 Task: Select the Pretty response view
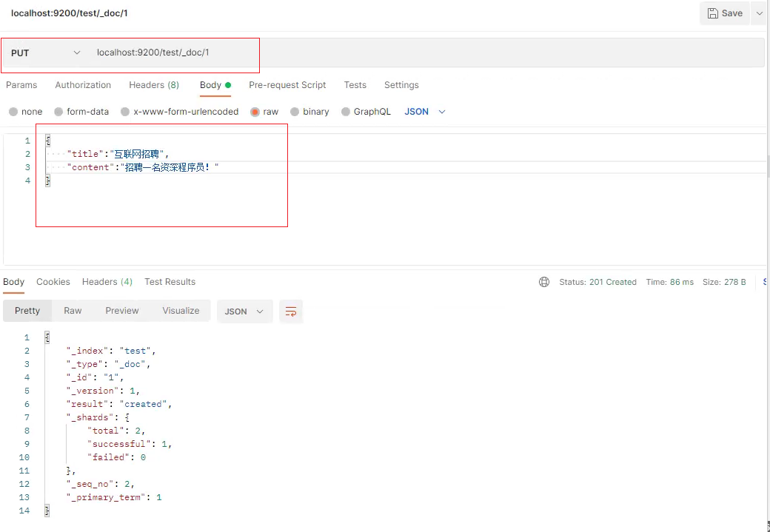pos(27,311)
